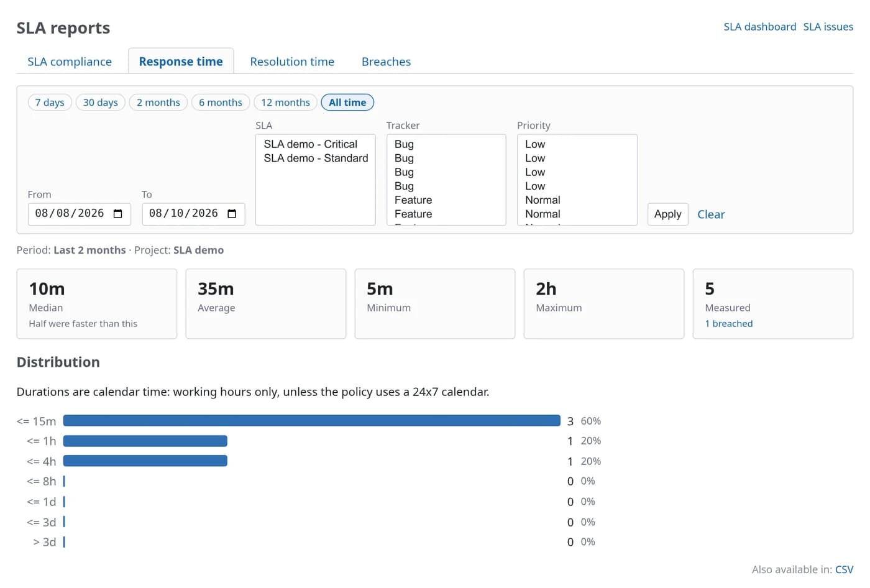Download the report as CSV
The width and height of the screenshot is (870, 588).
[x=844, y=569]
